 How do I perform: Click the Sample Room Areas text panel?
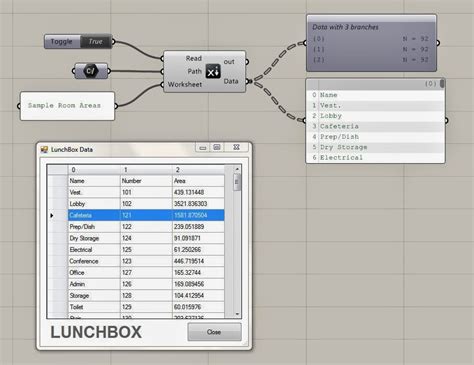(67, 106)
